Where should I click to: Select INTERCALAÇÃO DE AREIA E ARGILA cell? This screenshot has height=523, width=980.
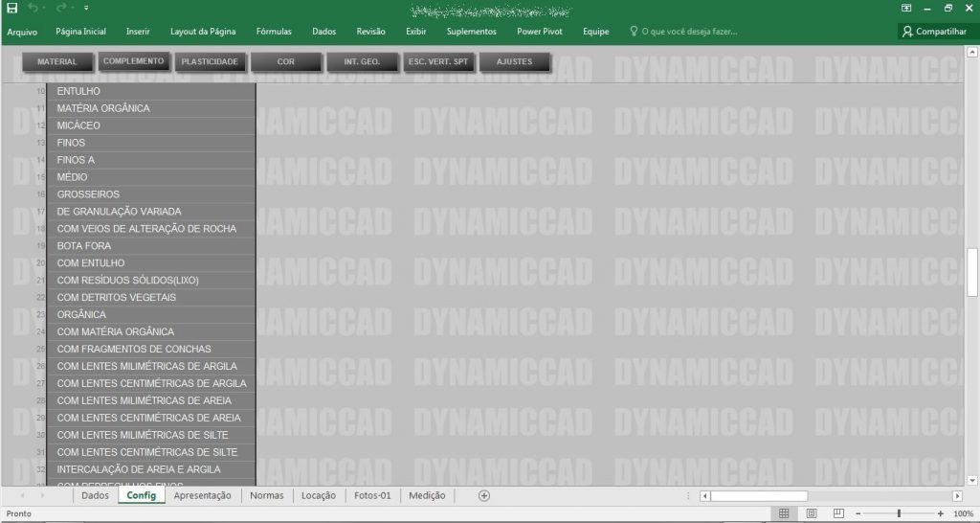[x=151, y=469]
